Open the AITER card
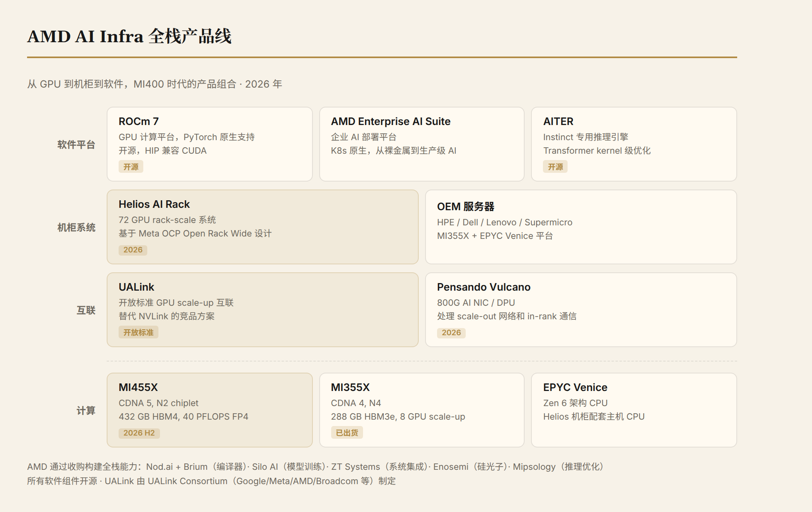Screen dimensions: 812x512 [634, 144]
